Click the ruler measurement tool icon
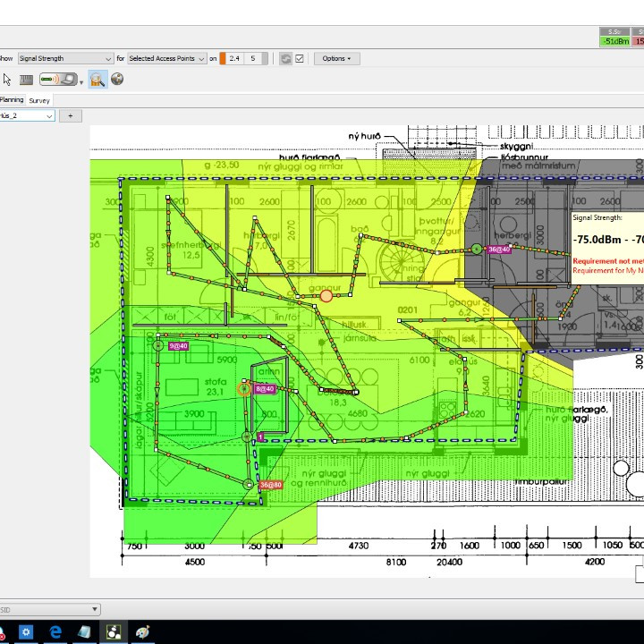 coord(27,80)
